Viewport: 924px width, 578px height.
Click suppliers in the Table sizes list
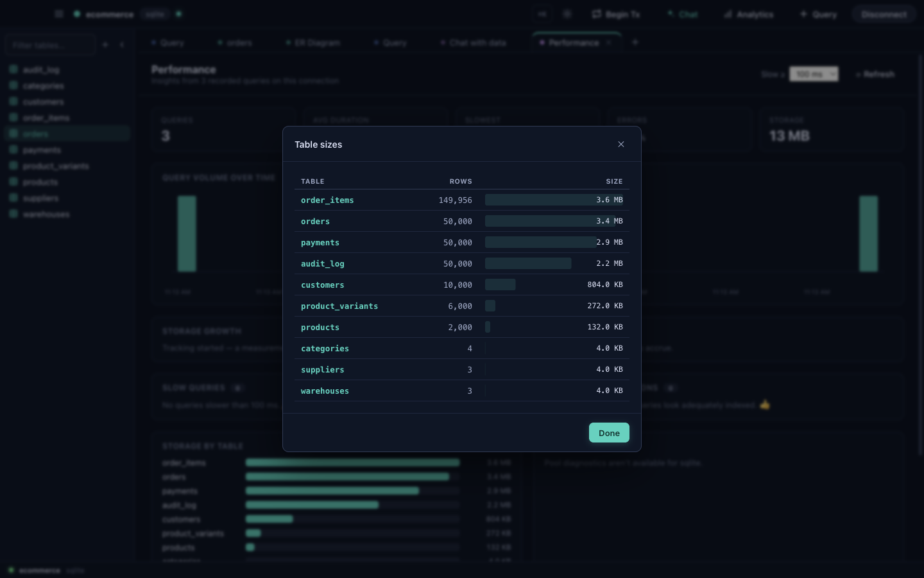323,370
